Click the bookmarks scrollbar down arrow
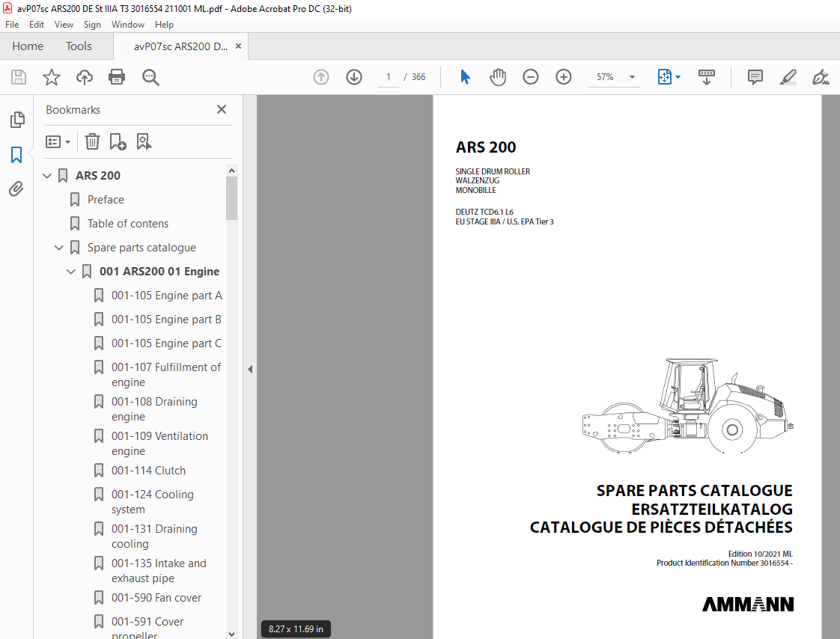 [x=231, y=634]
